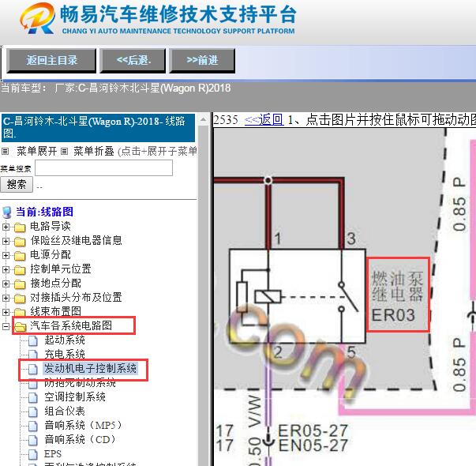Open the 接地点分配 folder item
Screen dimensions: 476x466
55,284
